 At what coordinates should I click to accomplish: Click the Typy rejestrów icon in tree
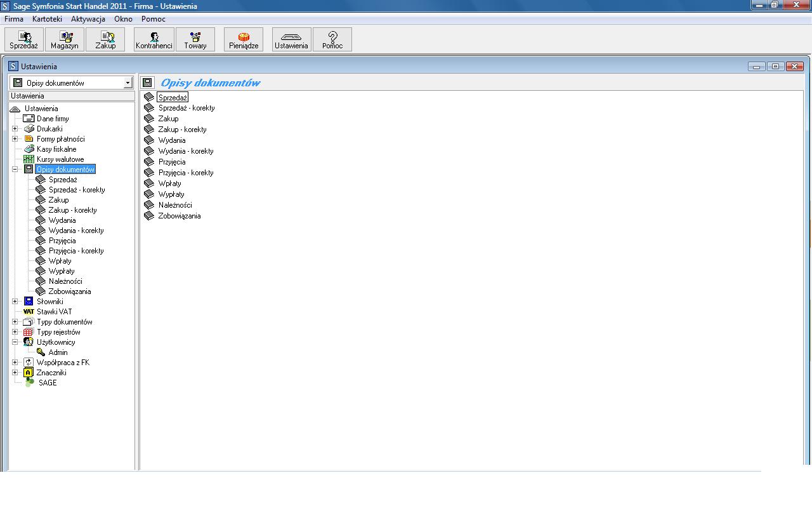(29, 332)
